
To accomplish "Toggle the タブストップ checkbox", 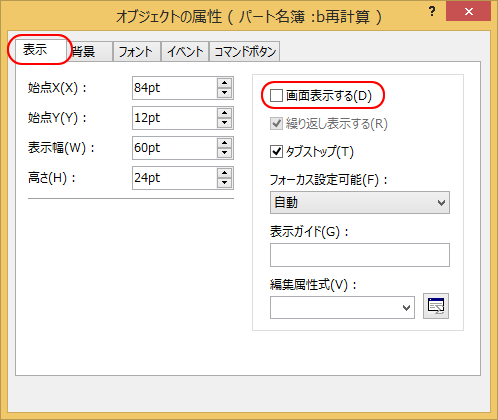I will pyautogui.click(x=276, y=152).
